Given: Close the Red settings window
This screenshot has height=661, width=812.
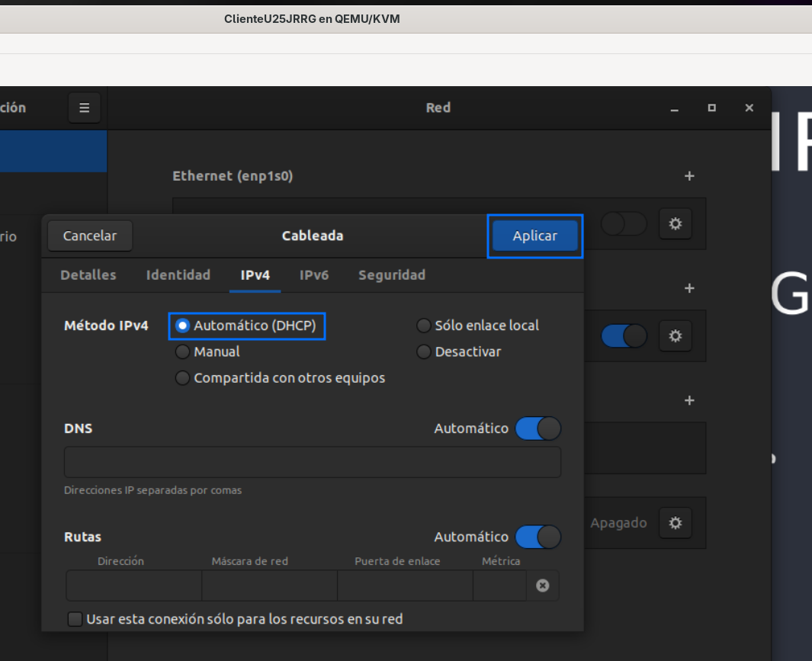Looking at the screenshot, I should pyautogui.click(x=749, y=107).
